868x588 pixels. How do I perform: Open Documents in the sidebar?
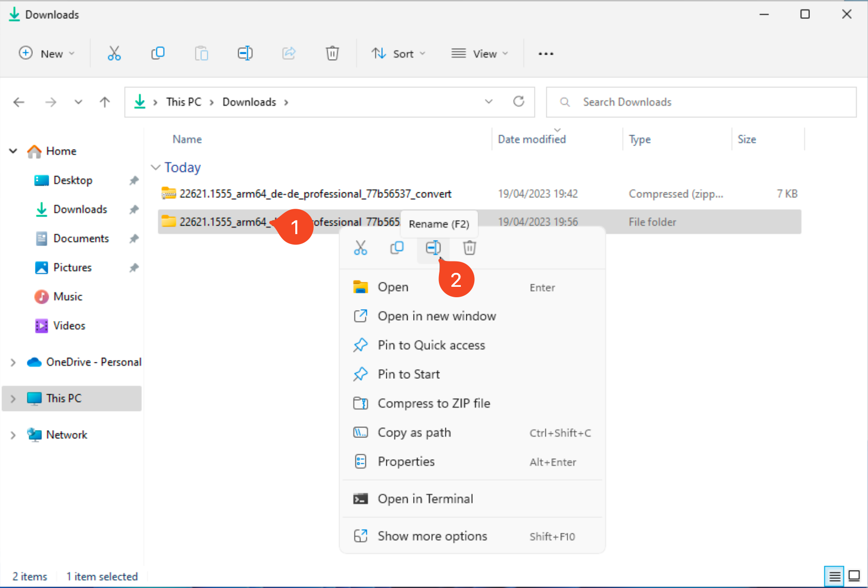pos(81,239)
